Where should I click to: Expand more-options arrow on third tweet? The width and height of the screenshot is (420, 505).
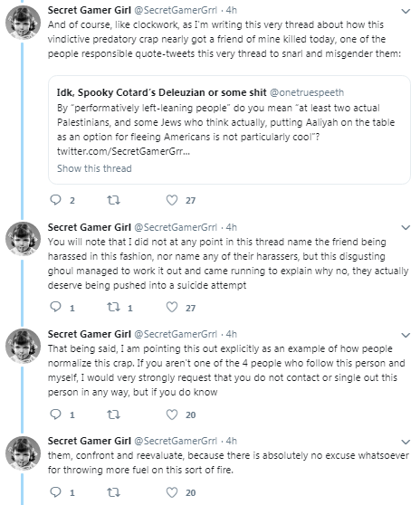click(x=406, y=335)
